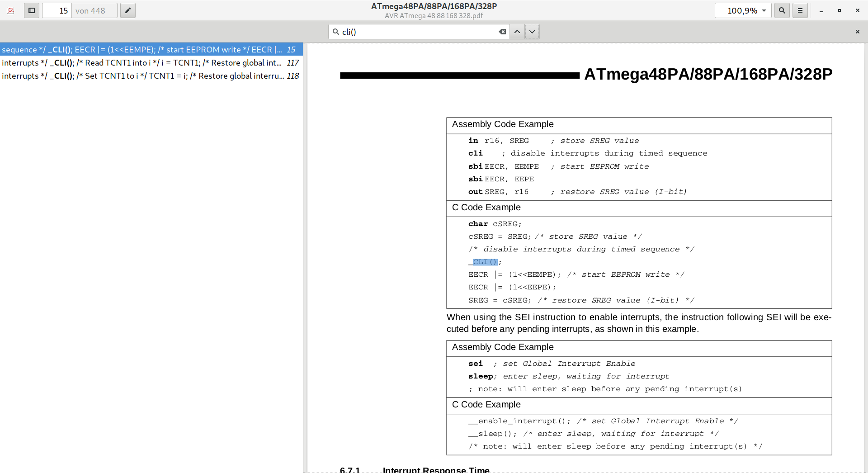Viewport: 868px width, 473px height.
Task: Toggle the sidebar panel button
Action: click(x=32, y=10)
